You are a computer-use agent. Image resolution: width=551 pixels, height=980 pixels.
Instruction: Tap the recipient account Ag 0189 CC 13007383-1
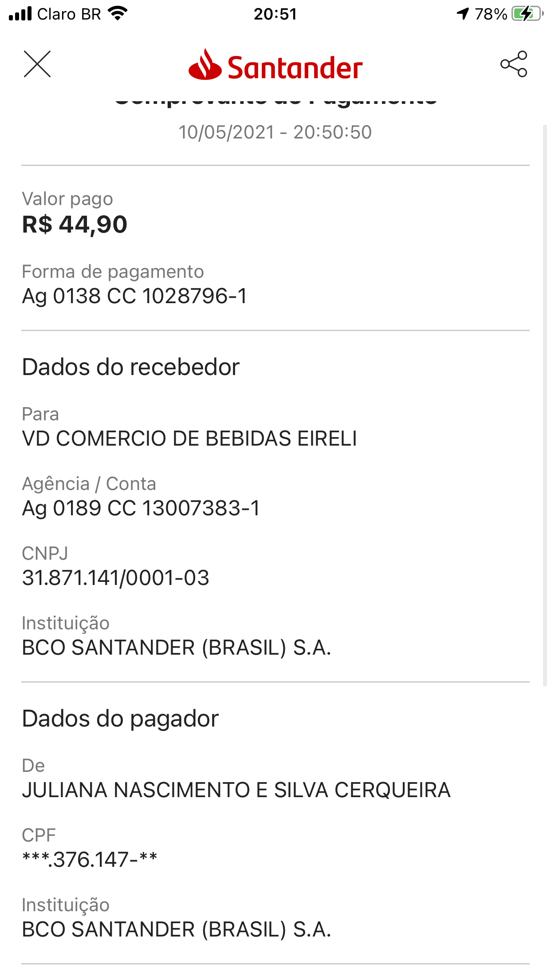pos(141,508)
